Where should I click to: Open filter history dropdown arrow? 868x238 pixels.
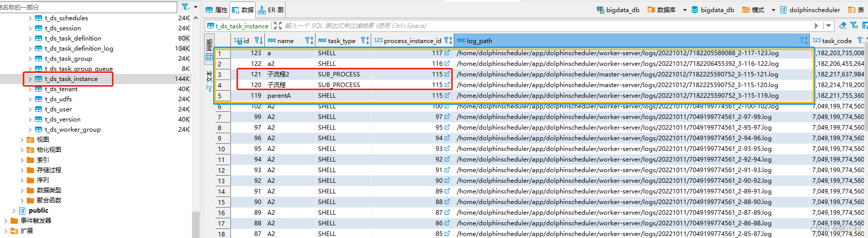[x=828, y=26]
